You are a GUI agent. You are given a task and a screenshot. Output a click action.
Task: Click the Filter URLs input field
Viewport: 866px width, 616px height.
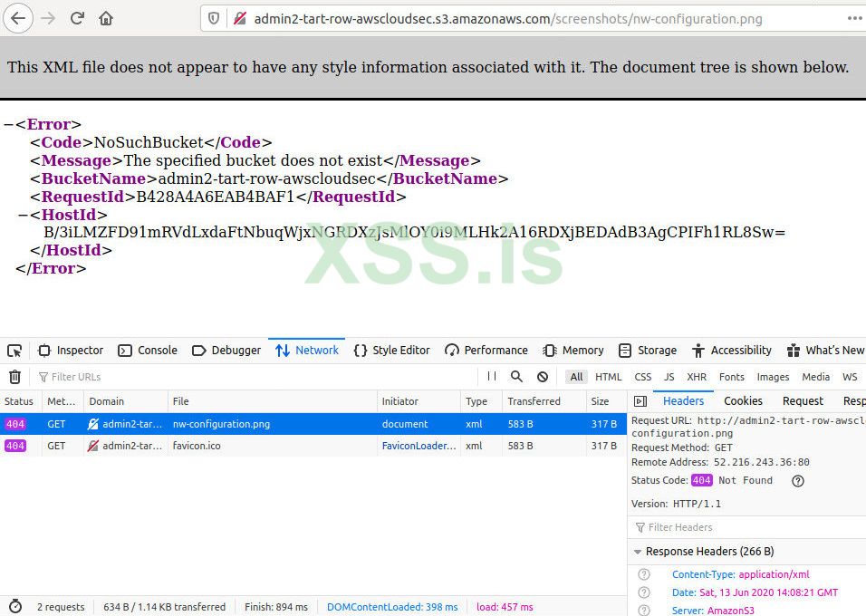(254, 377)
